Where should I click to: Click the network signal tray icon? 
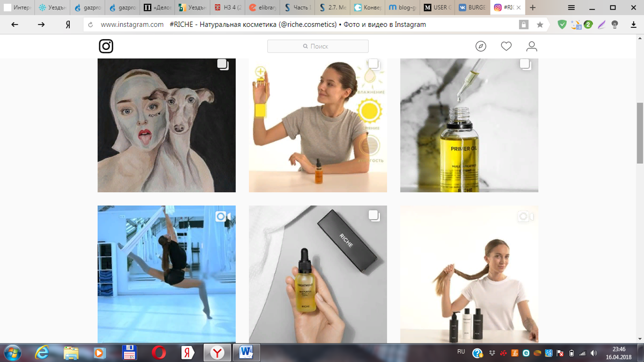coord(582,353)
